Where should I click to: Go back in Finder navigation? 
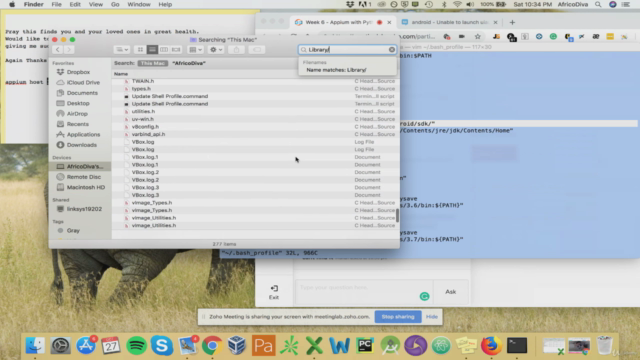coord(58,49)
